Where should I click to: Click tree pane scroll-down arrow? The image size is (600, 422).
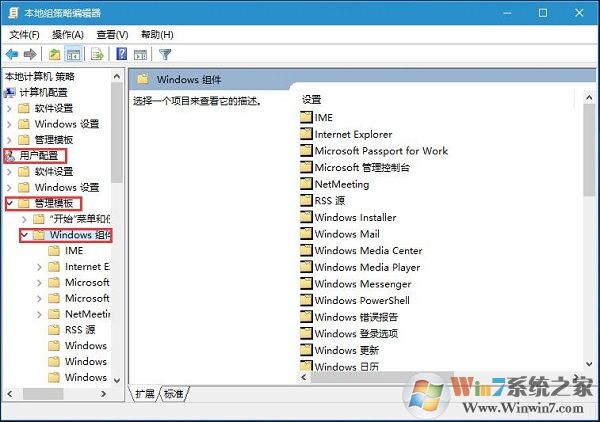point(117,381)
